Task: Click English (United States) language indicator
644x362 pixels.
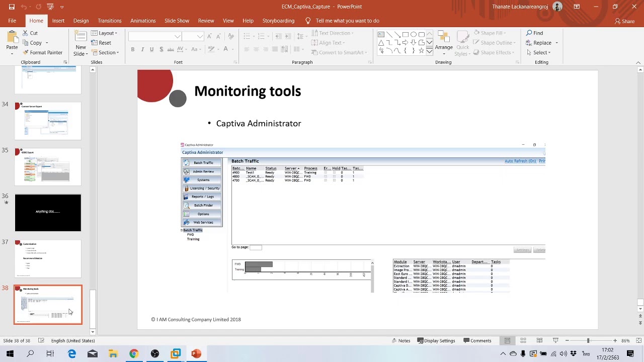Action: (x=73, y=340)
